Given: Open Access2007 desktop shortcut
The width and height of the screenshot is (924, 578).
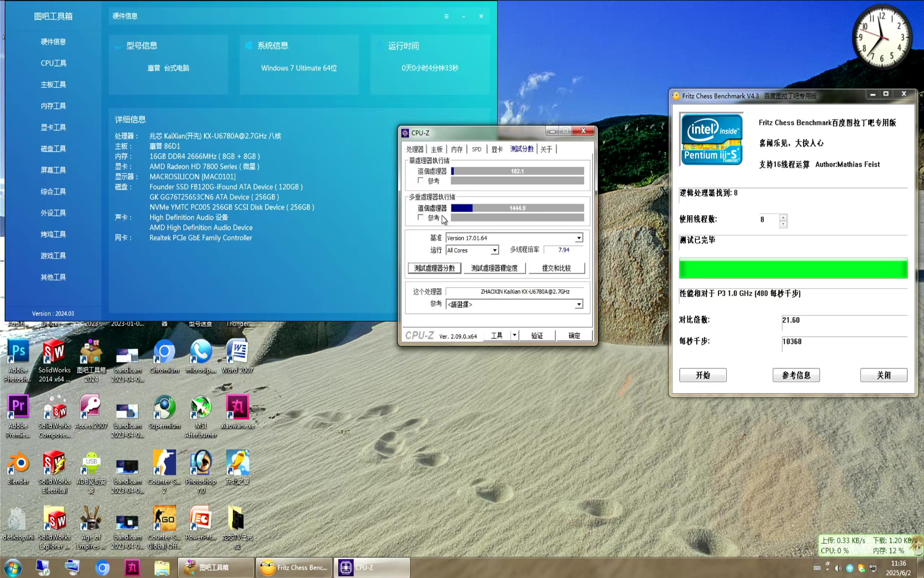Looking at the screenshot, I should [x=91, y=412].
